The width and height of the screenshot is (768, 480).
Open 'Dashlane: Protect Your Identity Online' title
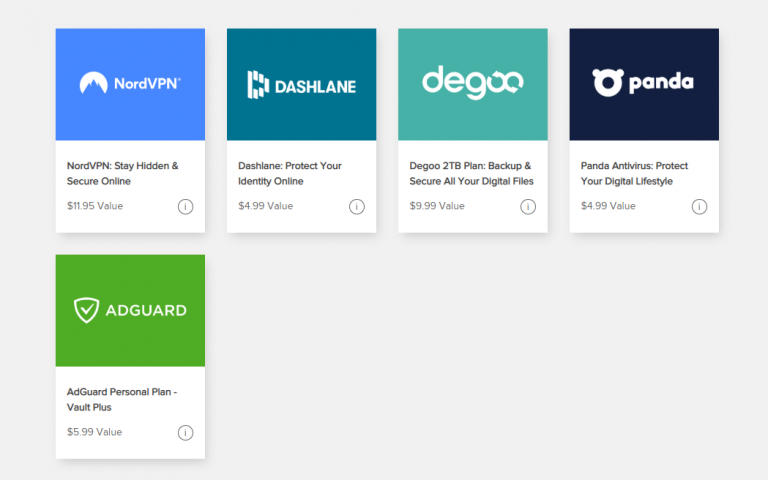(289, 173)
